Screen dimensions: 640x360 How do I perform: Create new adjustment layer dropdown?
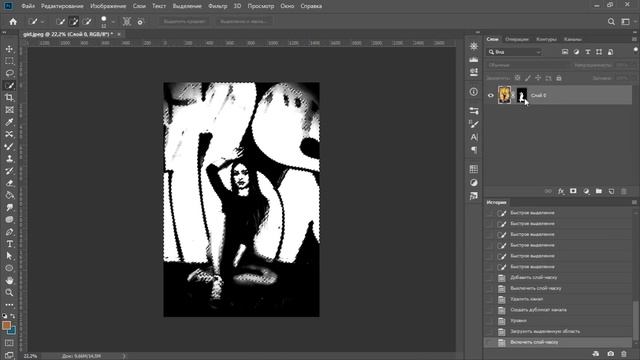586,191
